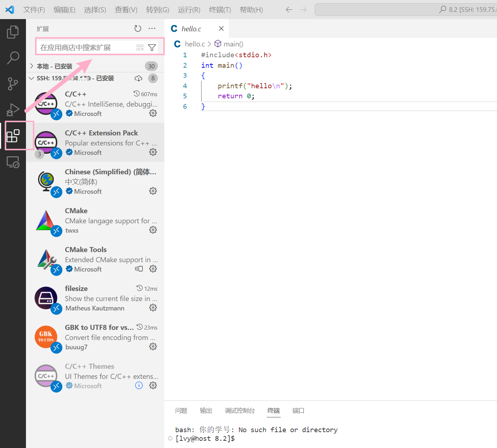497x448 pixels.
Task: Switch to the Output panel tab
Action: coord(206,411)
